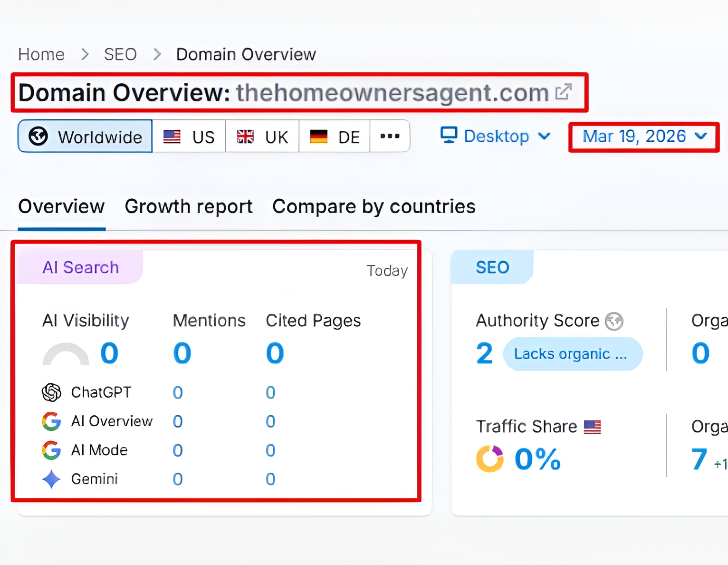Open the external link icon beside thehomeownersagent.com
Image resolution: width=728 pixels, height=565 pixels.
pyautogui.click(x=564, y=92)
